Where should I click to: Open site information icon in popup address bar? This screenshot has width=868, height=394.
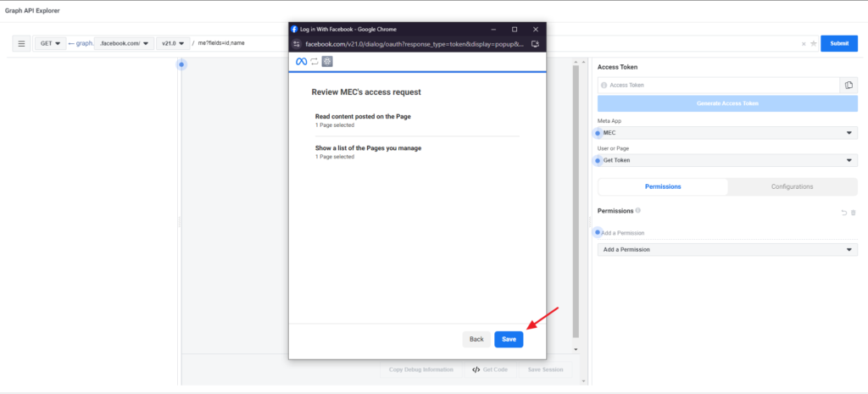297,43
